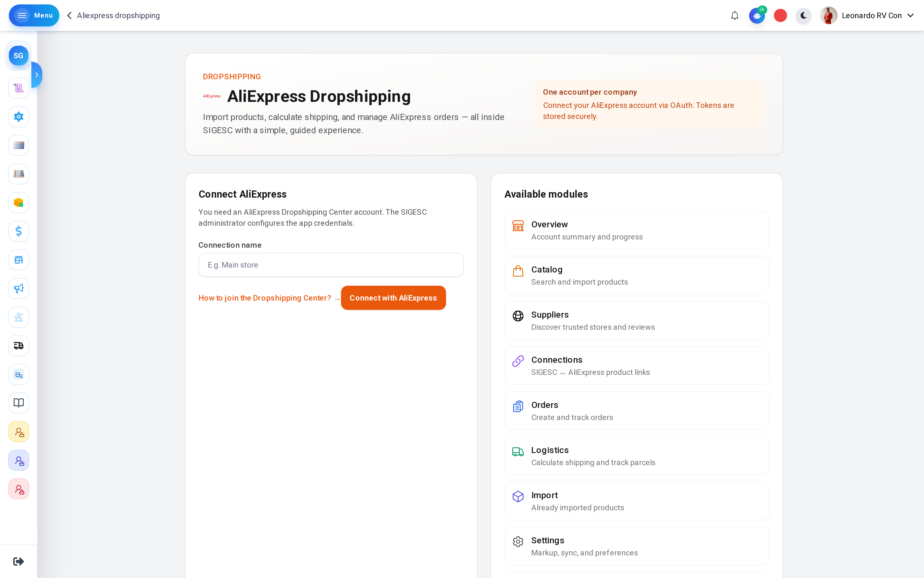Click the Connection name input field
The width and height of the screenshot is (924, 578).
click(x=331, y=265)
